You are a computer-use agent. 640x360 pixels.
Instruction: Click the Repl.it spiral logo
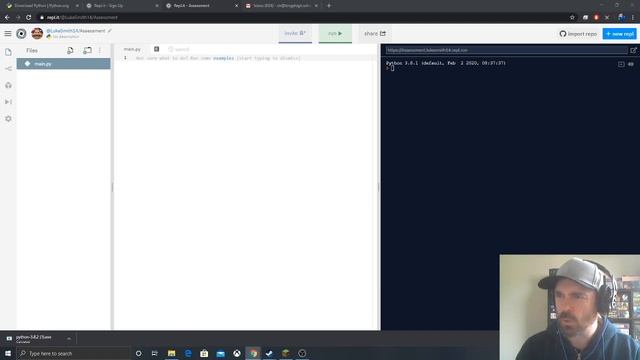(21, 33)
